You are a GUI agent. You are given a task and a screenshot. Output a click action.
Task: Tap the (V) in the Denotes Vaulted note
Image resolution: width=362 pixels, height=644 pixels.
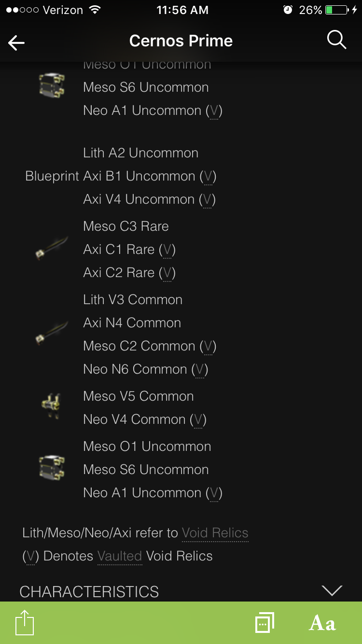pos(31,557)
